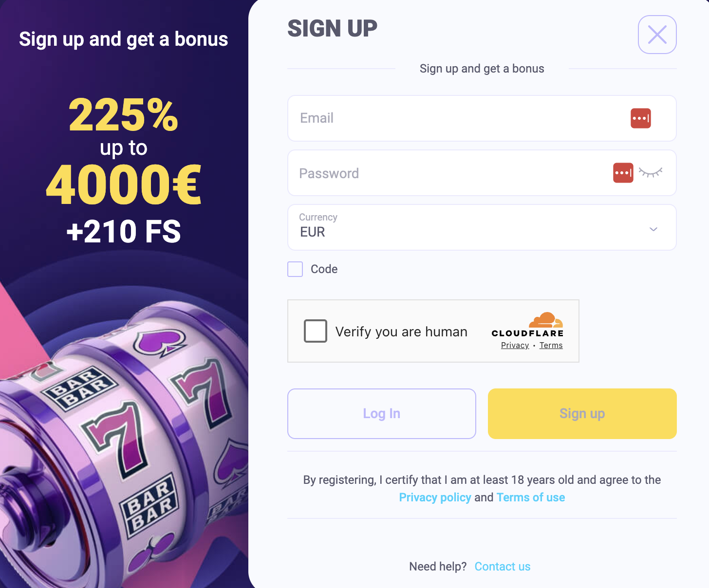Focus the Password input field
Image resolution: width=709 pixels, height=588 pixels.
448,173
